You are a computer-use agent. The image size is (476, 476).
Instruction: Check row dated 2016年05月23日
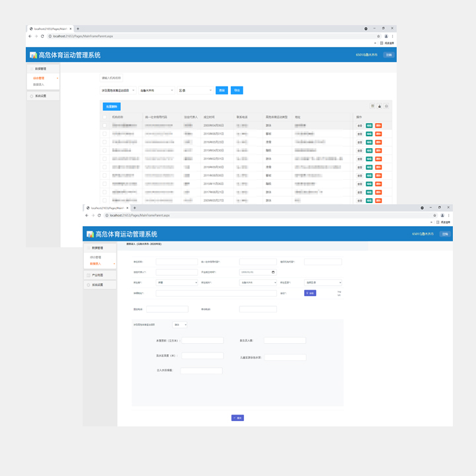104,142
